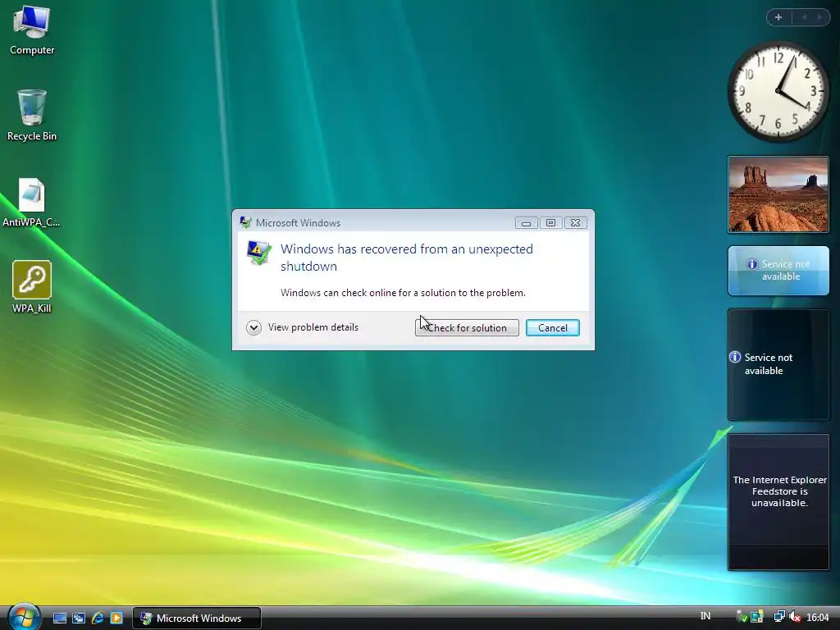Close the Microsoft Windows dialog
The width and height of the screenshot is (840, 630).
(575, 223)
